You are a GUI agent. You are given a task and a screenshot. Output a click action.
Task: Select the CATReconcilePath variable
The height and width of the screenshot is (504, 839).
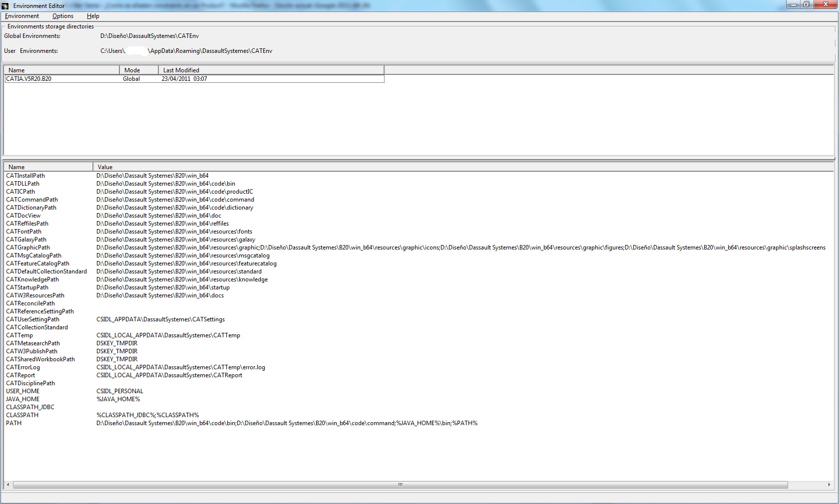click(x=30, y=303)
